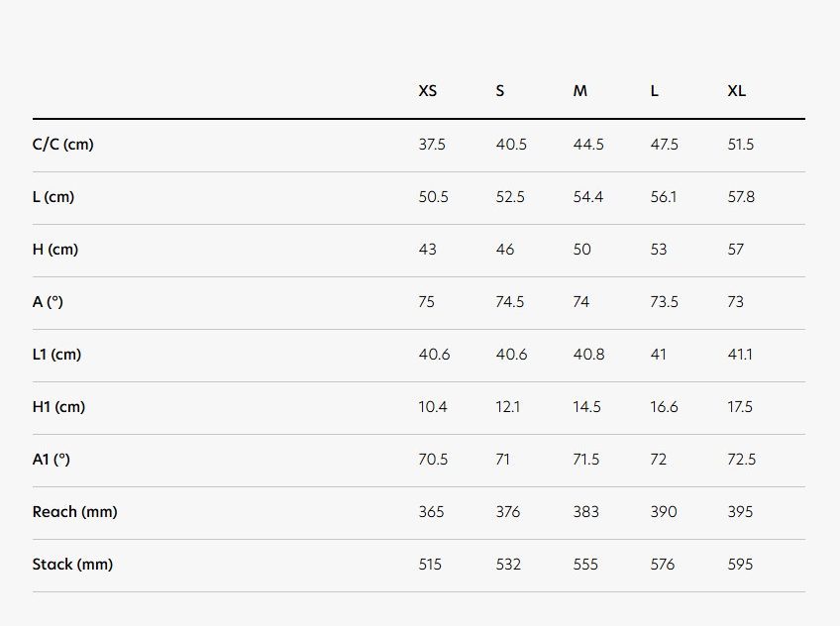Select the L size column header
The width and height of the screenshot is (840, 626).
(x=654, y=91)
